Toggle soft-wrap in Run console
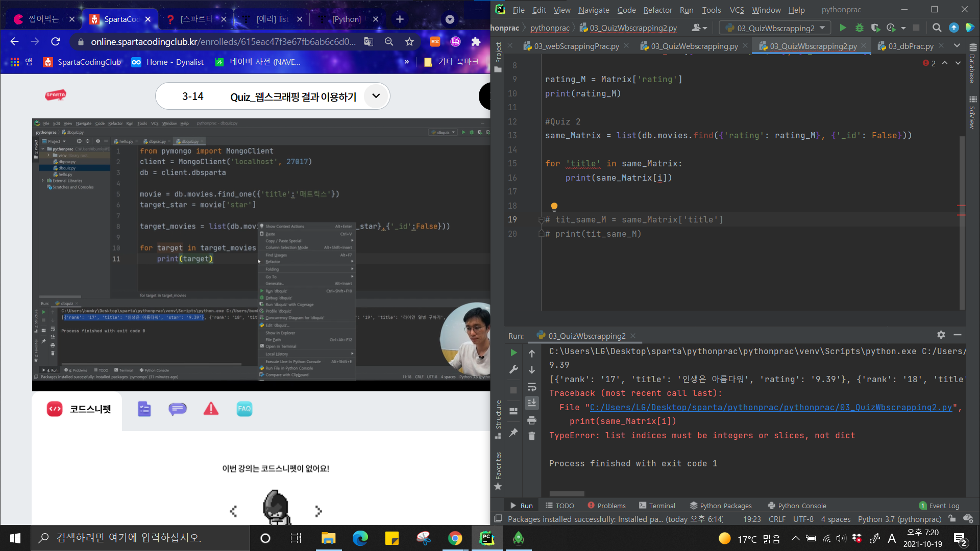 click(531, 387)
